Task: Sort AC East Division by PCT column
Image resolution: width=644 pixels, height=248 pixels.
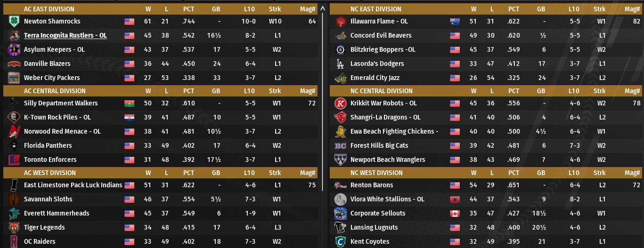Action: (188, 9)
